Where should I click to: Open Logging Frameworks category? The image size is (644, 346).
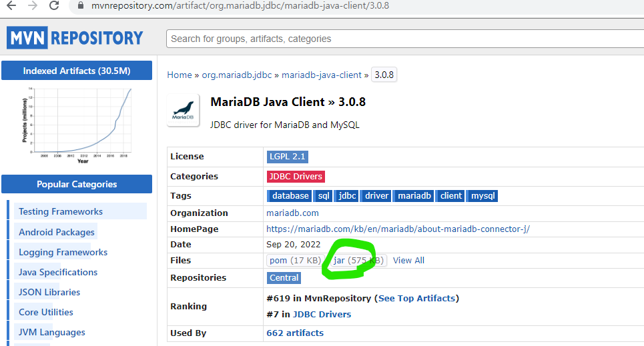coord(63,252)
